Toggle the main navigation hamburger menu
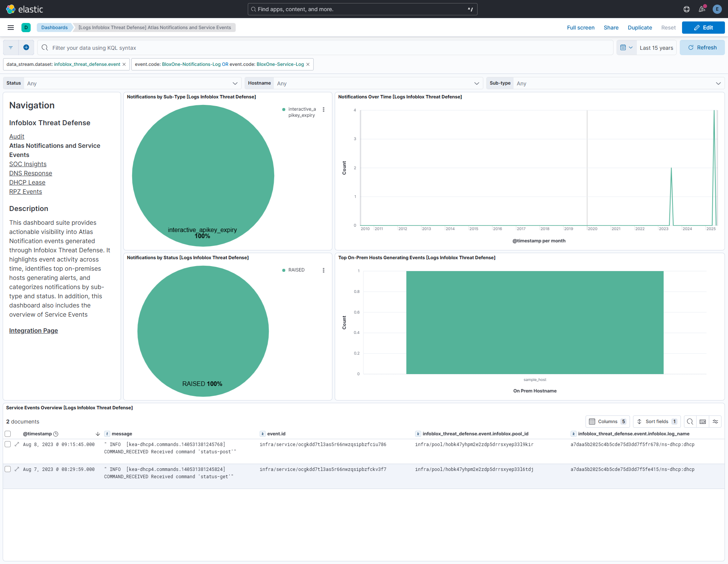Viewport: 728px width, 564px height. coord(11,28)
